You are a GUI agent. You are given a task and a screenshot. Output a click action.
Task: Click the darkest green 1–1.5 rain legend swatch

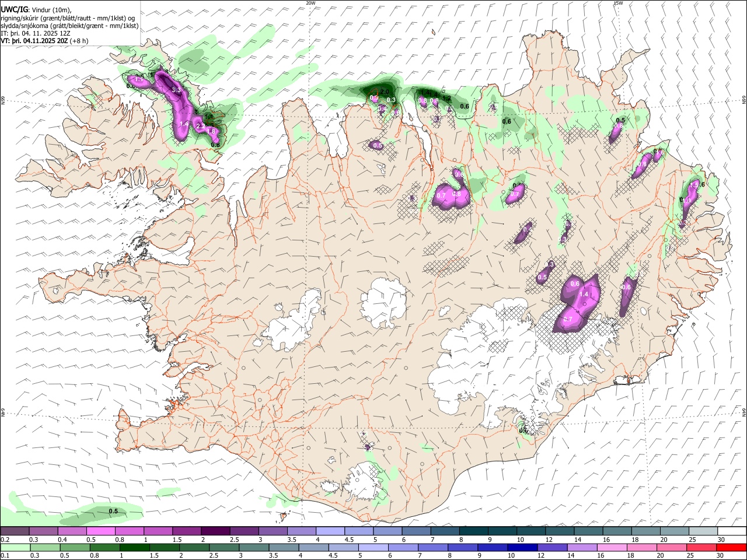pyautogui.click(x=134, y=548)
